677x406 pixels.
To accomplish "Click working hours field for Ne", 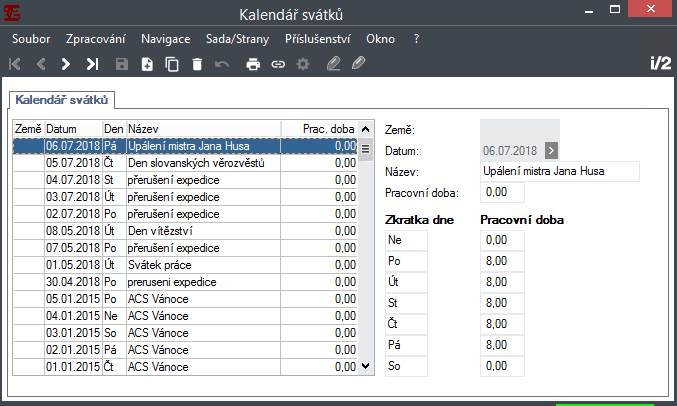I will (x=502, y=240).
